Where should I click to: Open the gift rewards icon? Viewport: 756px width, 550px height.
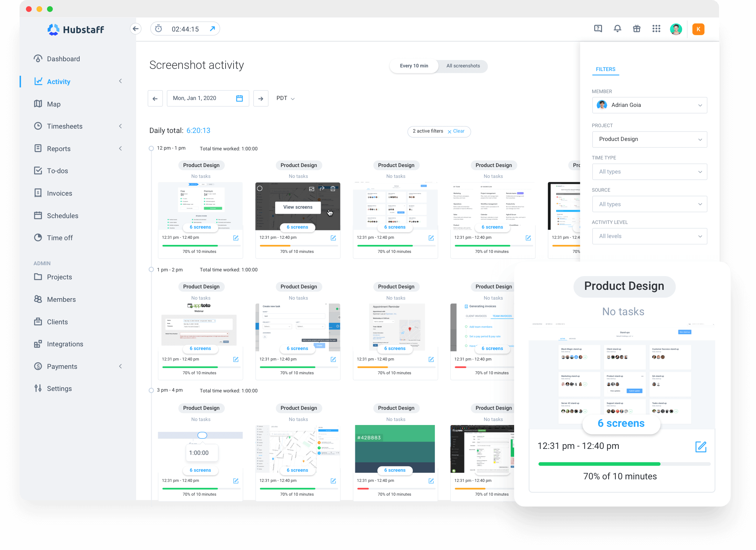coord(637,29)
